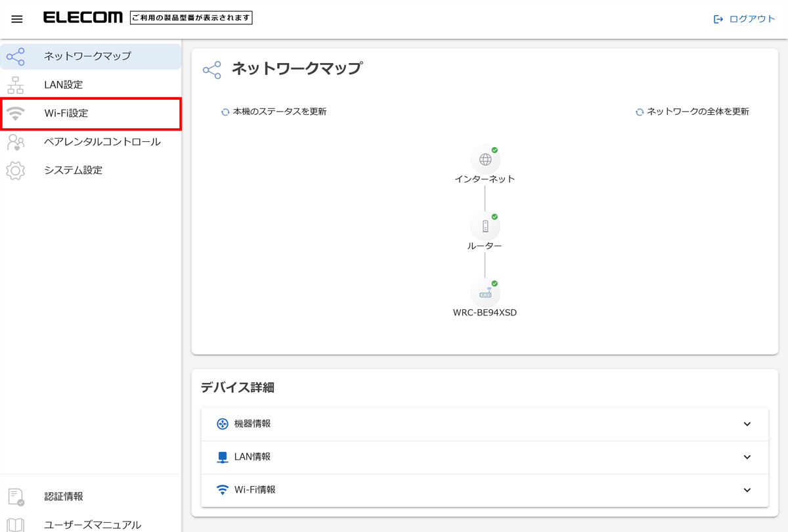Click the 認証情報 document icon
788x532 pixels.
(16, 497)
